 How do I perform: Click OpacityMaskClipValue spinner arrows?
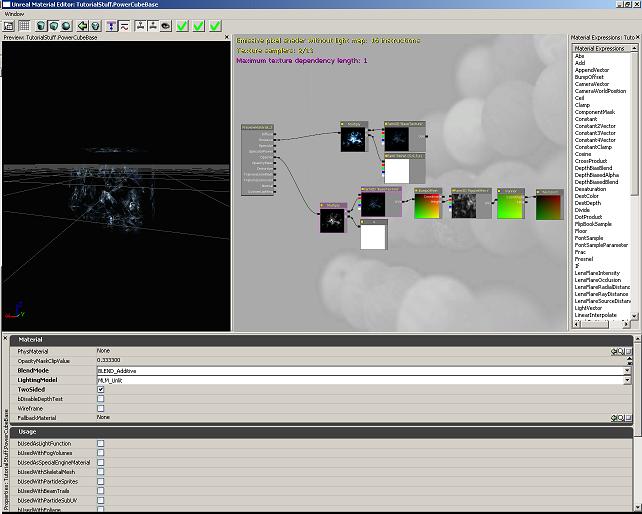click(629, 361)
